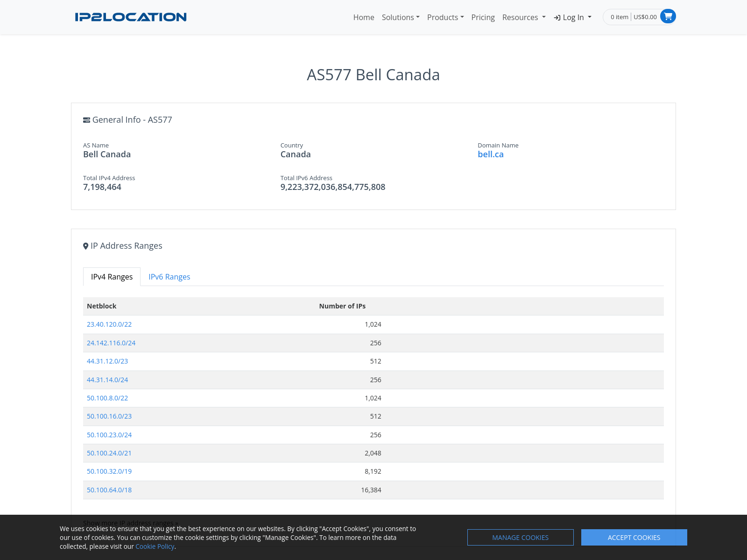The image size is (747, 560).
Task: Expand the Solutions dropdown menu
Action: (401, 17)
